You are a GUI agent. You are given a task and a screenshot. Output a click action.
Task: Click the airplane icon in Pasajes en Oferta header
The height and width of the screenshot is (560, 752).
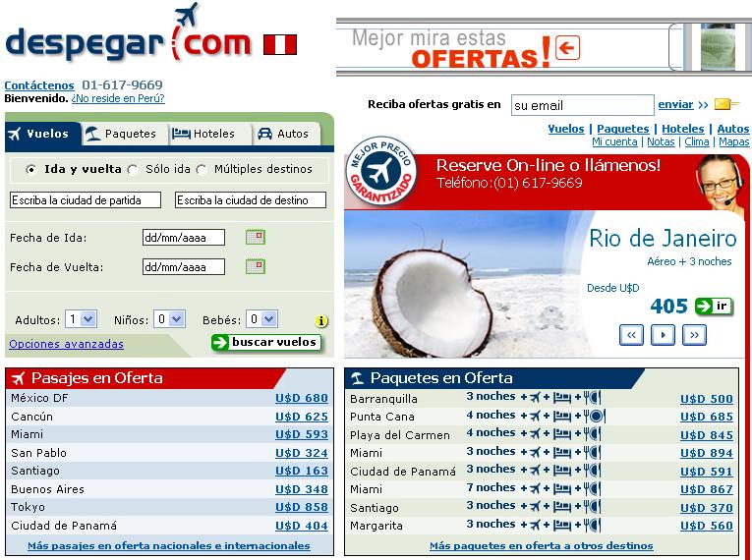[19, 379]
